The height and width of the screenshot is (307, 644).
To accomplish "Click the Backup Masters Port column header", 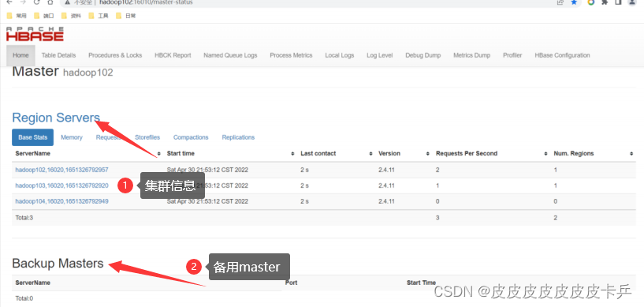I will point(291,283).
